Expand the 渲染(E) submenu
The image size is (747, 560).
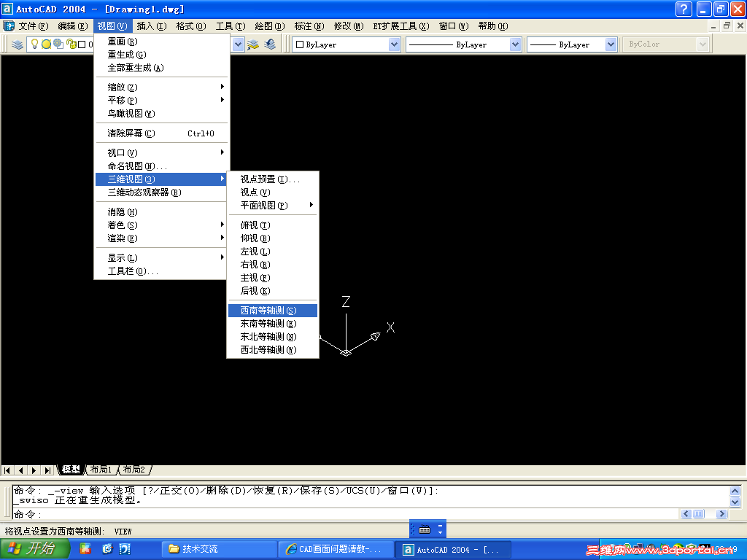point(161,238)
